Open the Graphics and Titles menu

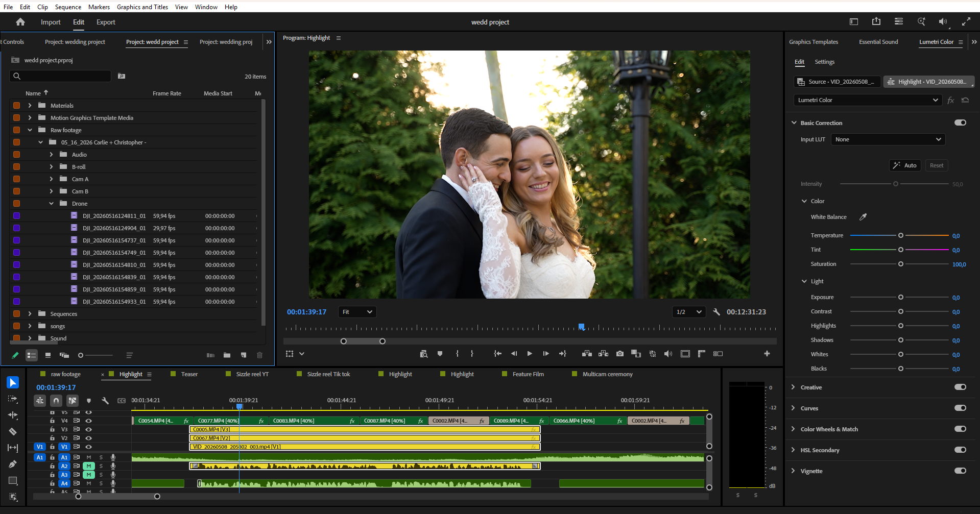[x=142, y=7]
